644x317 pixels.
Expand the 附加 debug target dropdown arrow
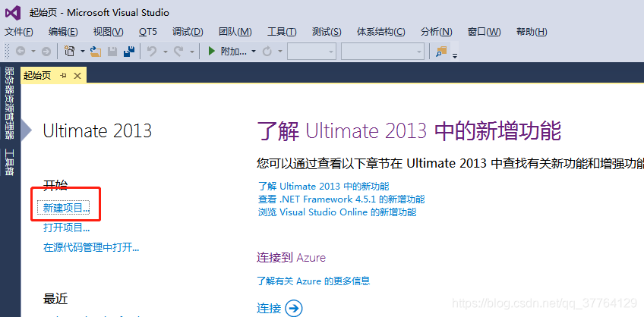click(254, 52)
